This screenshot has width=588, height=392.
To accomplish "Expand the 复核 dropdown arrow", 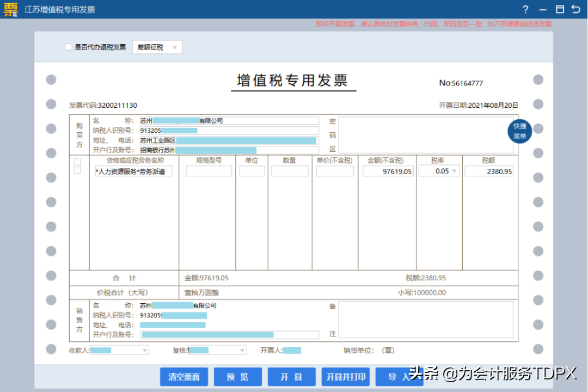I will pyautogui.click(x=242, y=351).
